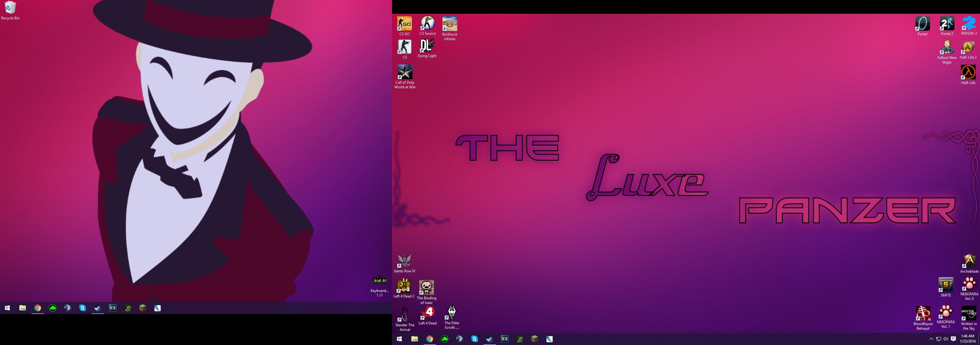Select the first Portal game shortcut
The height and width of the screenshot is (345, 980).
[922, 26]
